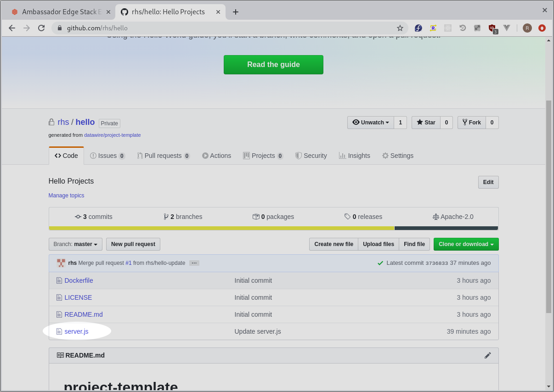Open repository Settings tab
554x392 pixels.
coord(398,156)
